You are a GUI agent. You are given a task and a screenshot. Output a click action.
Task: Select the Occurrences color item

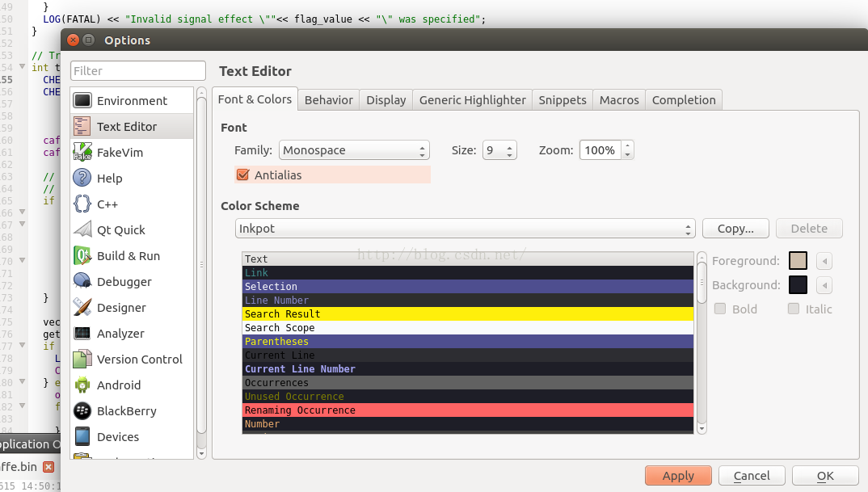pos(468,382)
